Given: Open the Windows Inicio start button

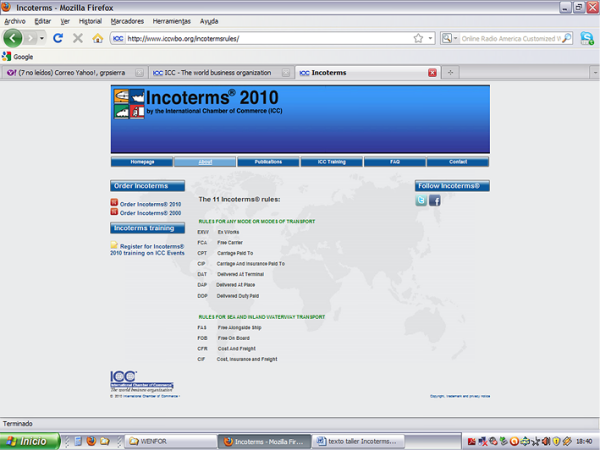Looking at the screenshot, I should point(27,441).
